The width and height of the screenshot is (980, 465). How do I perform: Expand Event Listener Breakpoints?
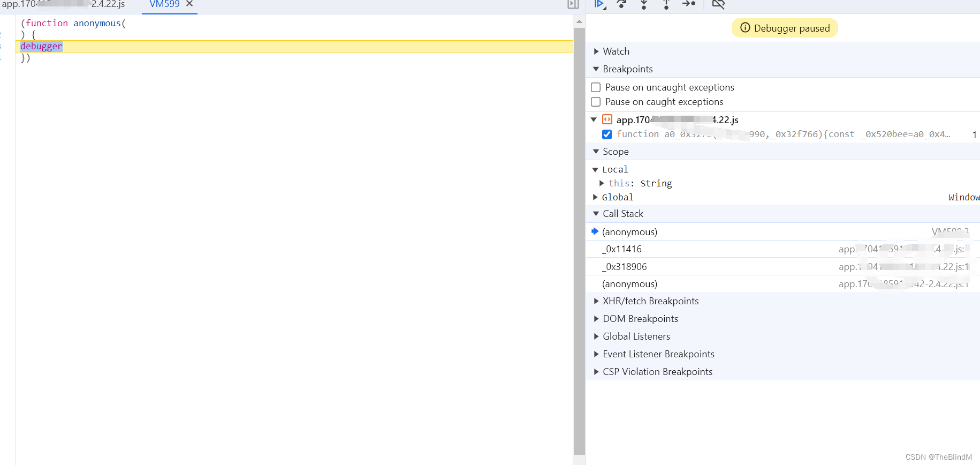pyautogui.click(x=596, y=354)
